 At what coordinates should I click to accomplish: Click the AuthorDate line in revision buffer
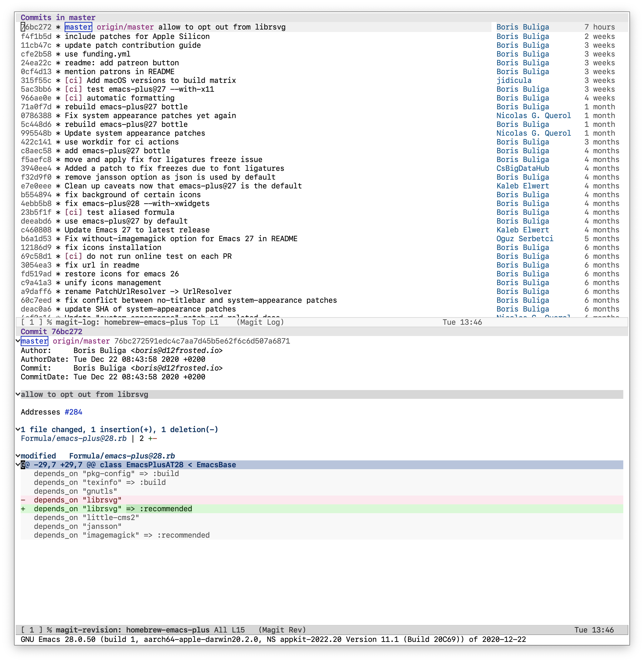point(113,359)
